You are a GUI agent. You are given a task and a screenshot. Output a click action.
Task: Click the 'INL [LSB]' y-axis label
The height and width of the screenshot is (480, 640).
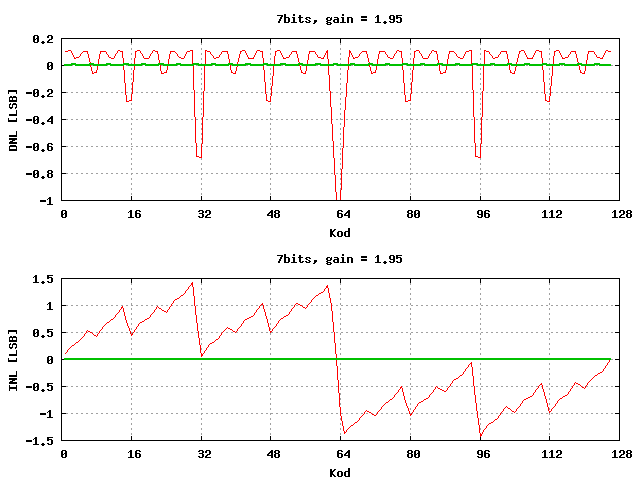[x=13, y=359]
